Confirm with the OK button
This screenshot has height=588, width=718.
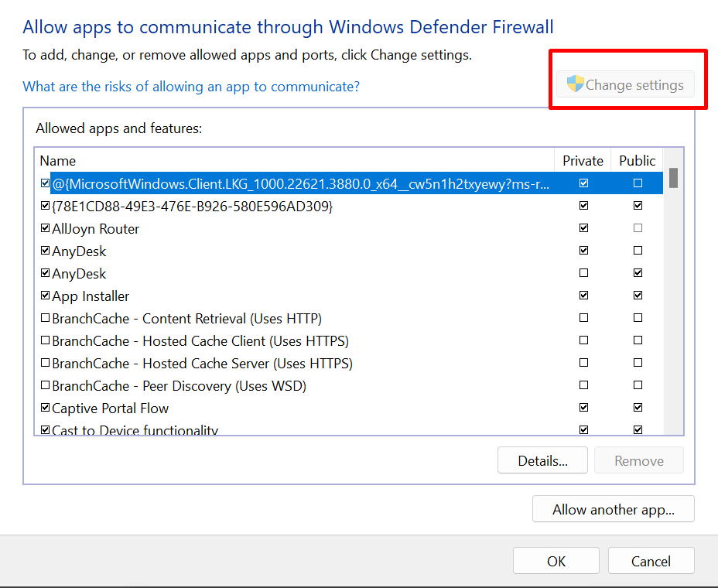point(556,562)
